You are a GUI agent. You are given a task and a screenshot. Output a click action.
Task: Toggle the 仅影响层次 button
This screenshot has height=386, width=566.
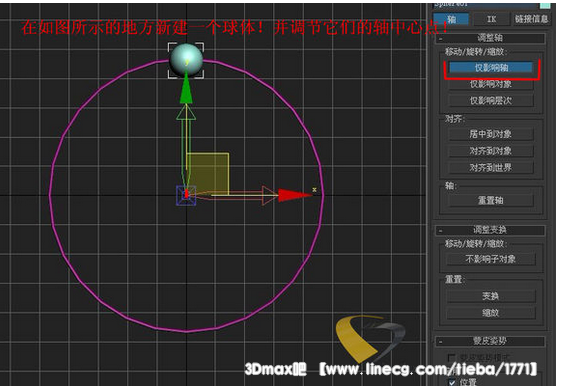(x=491, y=101)
